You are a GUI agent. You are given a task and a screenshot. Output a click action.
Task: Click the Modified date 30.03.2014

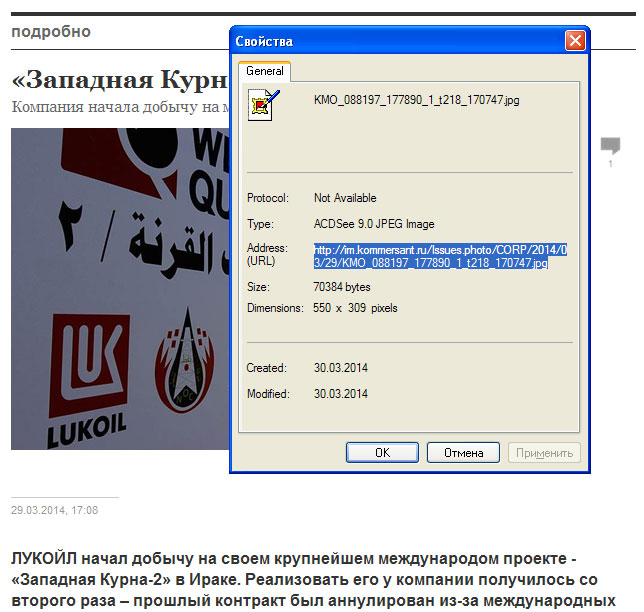tap(340, 393)
